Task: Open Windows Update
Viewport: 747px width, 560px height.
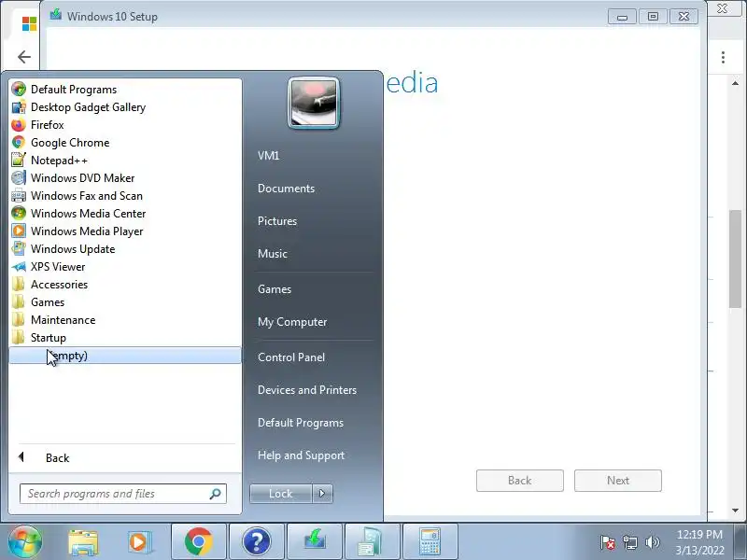Action: (x=125, y=249)
